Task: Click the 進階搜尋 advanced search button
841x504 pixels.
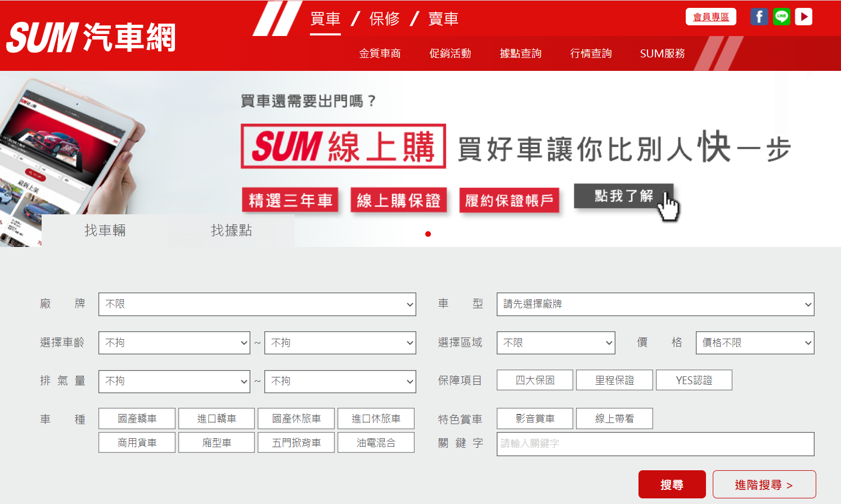Action: (764, 485)
